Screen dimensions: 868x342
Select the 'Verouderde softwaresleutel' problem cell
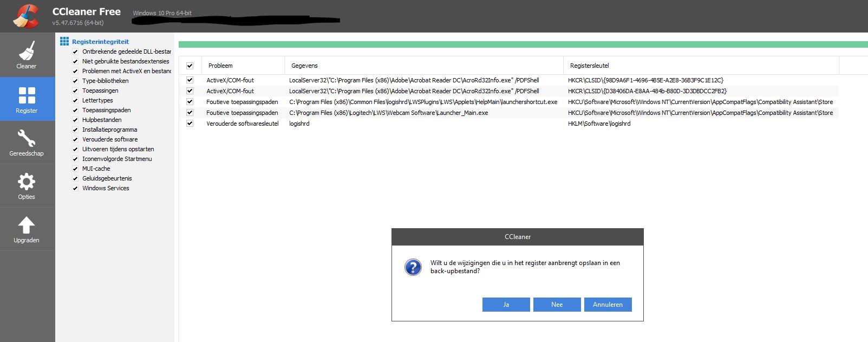[243, 124]
